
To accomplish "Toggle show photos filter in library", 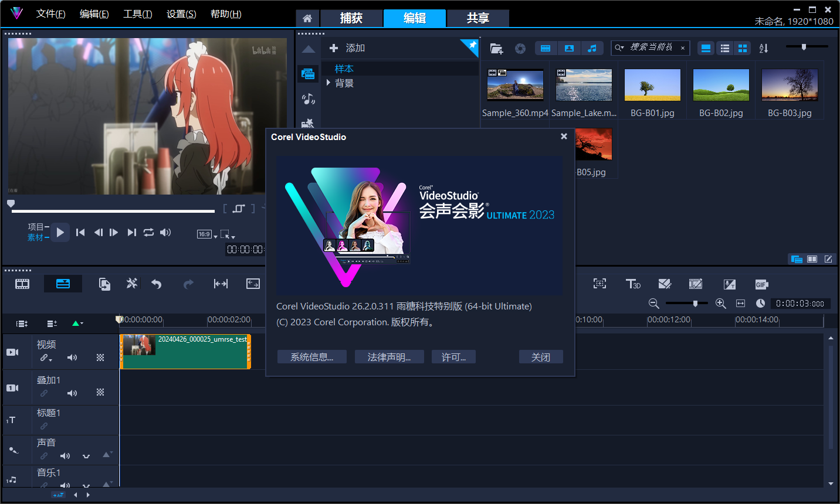I will [x=569, y=49].
